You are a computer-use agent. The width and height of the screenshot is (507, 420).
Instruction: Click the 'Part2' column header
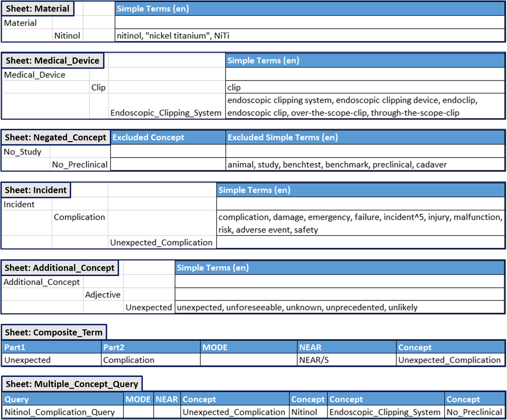(151, 347)
